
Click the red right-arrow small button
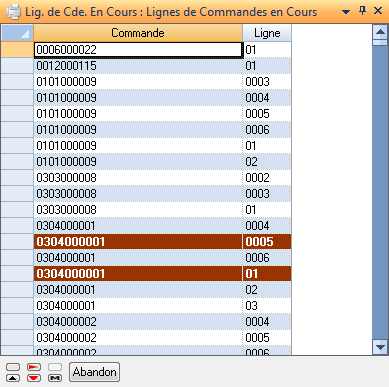(34, 367)
